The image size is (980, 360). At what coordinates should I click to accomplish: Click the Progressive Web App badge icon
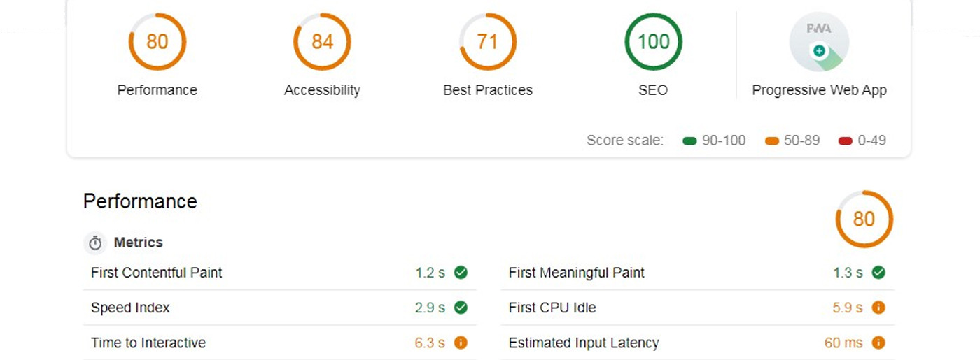pos(819,42)
